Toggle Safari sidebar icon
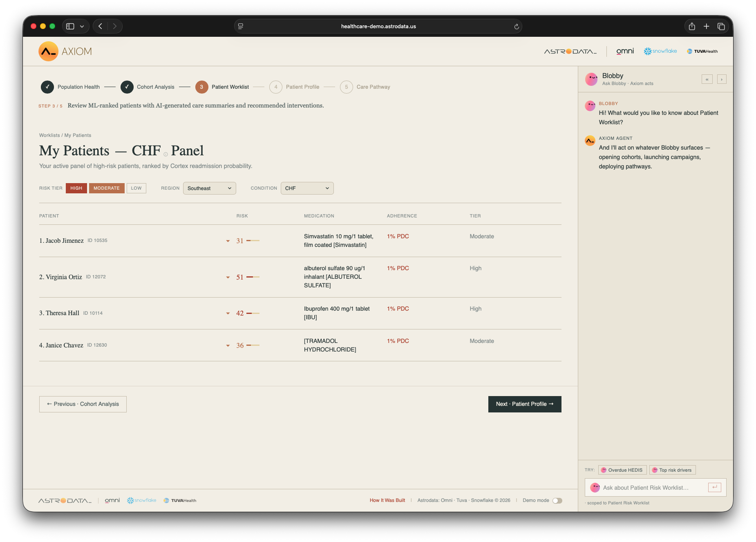Viewport: 756px width, 542px height. pyautogui.click(x=70, y=26)
